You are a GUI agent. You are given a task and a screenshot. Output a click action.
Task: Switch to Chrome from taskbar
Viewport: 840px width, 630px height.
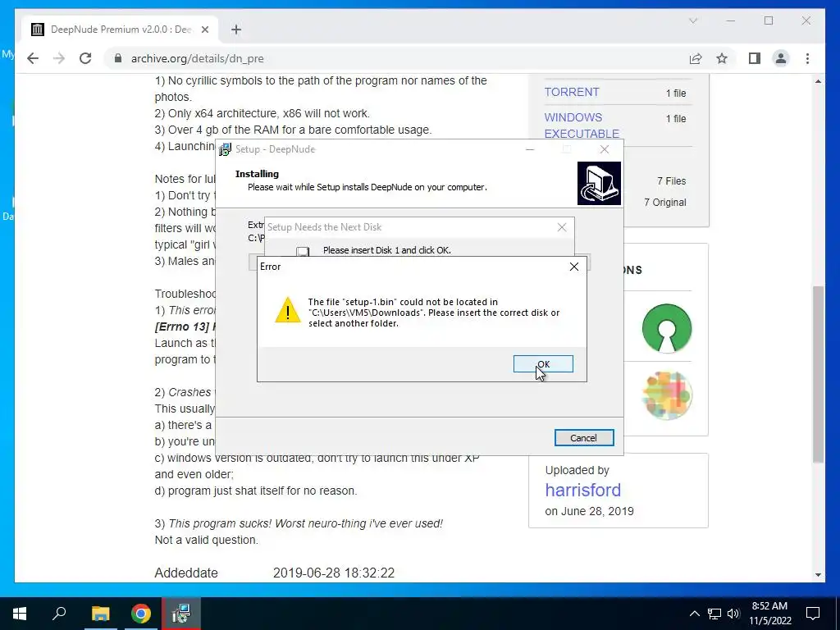[x=141, y=614]
